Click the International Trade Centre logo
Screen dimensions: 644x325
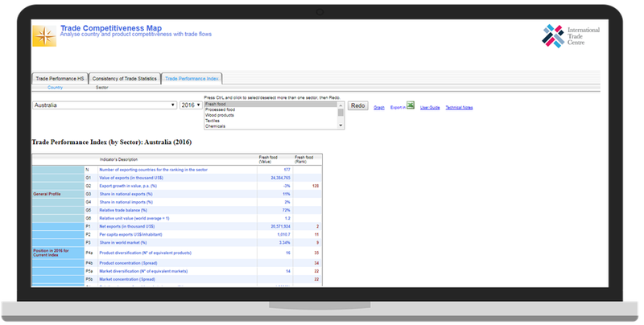pyautogui.click(x=570, y=36)
